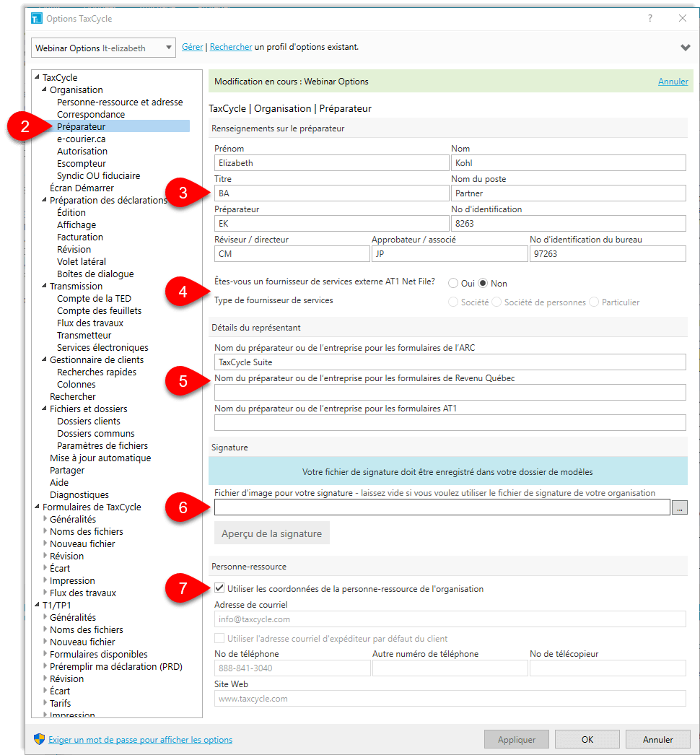Select Oui for AT1 Net File provider
Image resolution: width=700 pixels, height=755 pixels.
[x=453, y=283]
